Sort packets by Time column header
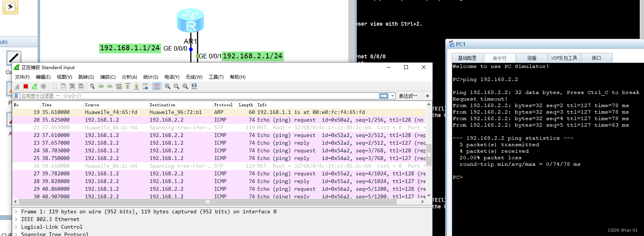This screenshot has width=644, height=236. [62, 105]
